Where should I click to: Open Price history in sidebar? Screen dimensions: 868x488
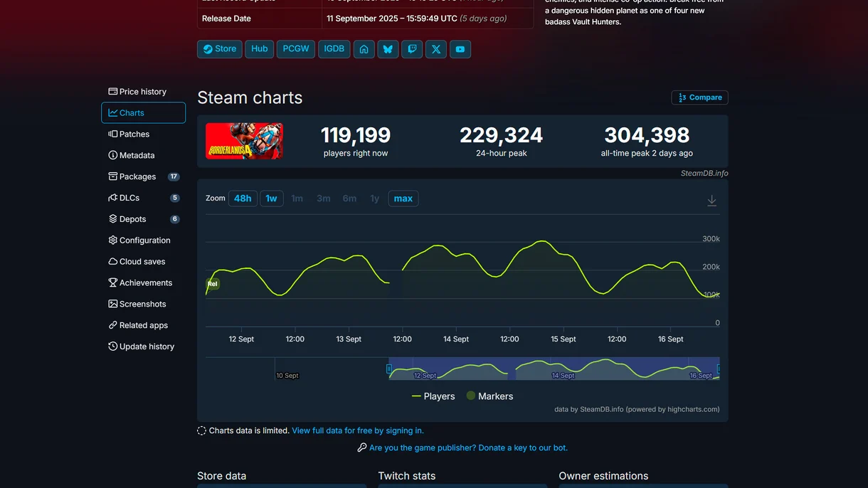coord(142,92)
